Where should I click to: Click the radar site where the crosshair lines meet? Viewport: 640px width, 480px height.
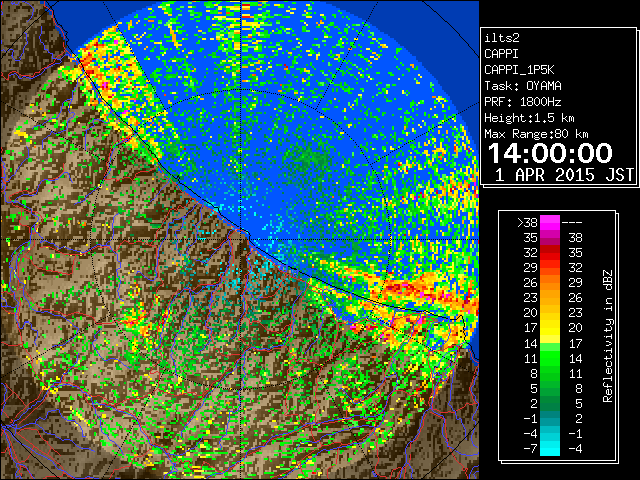(x=241, y=239)
